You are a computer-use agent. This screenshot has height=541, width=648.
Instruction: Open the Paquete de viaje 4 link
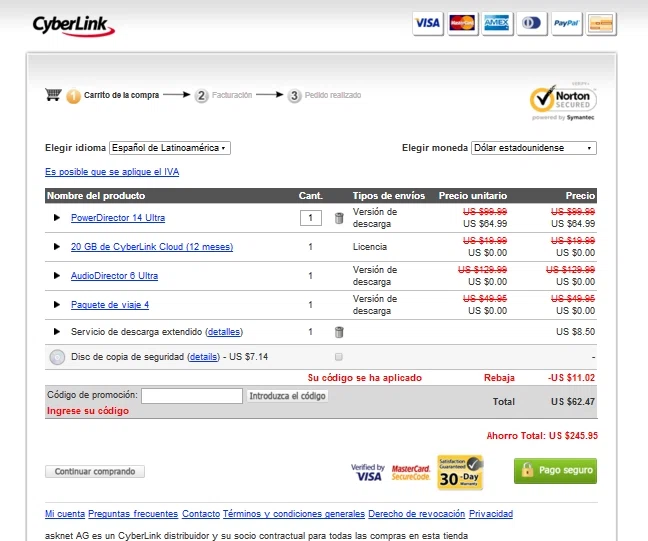pos(110,305)
